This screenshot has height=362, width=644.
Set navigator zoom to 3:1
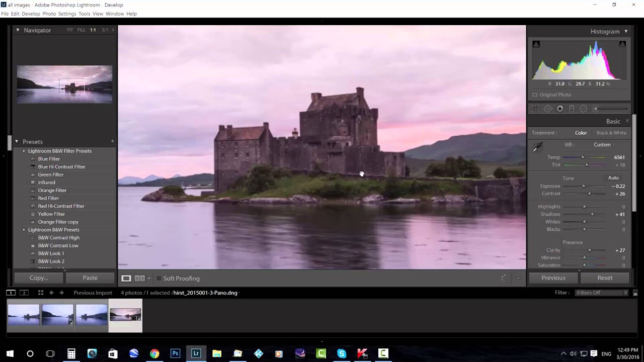pyautogui.click(x=105, y=30)
